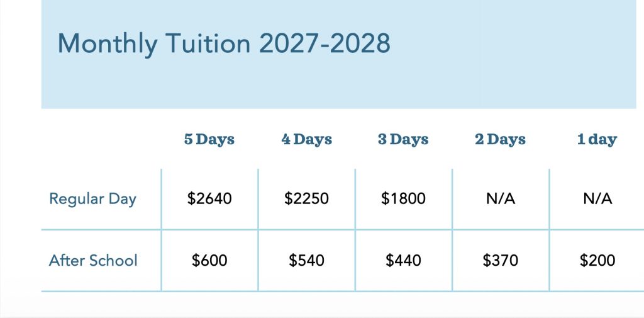Click the $2250 tuition cell

306,199
